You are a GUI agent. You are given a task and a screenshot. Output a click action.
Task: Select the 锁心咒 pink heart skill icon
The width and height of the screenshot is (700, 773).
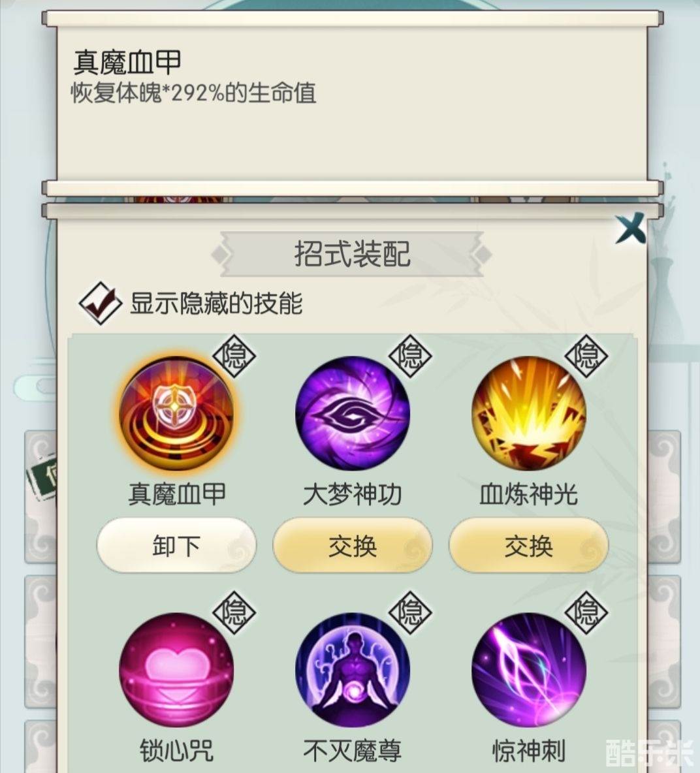click(176, 670)
